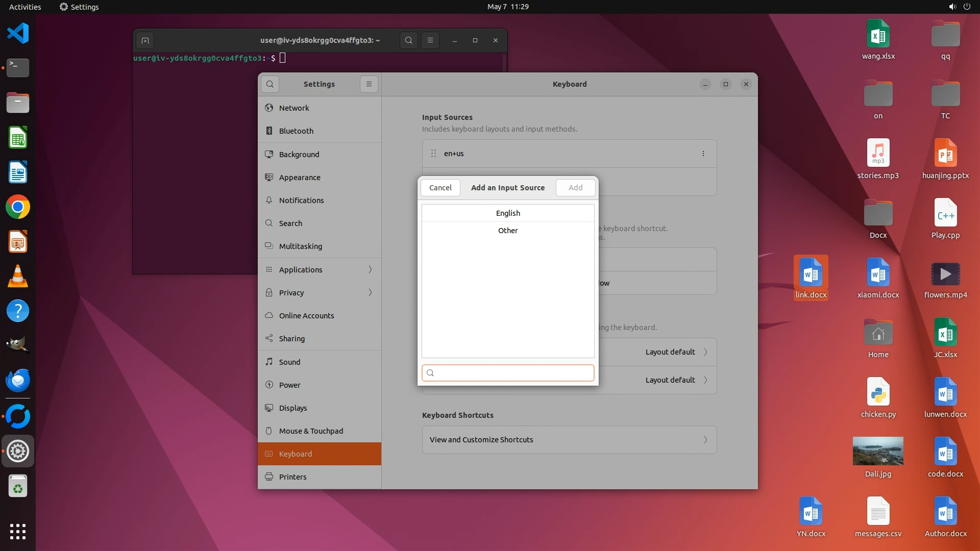Screen dimensions: 980x551
Task: Expand the Privacy settings category
Action: [320, 292]
